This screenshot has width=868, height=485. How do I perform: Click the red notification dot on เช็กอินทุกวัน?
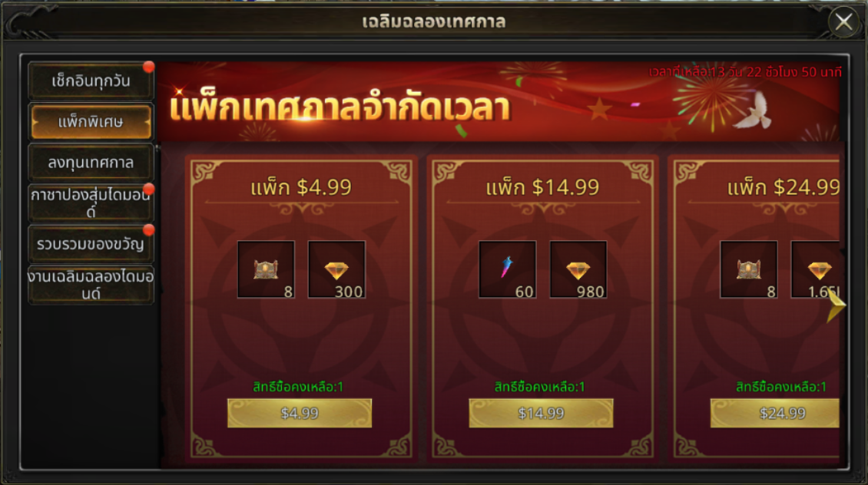click(148, 67)
